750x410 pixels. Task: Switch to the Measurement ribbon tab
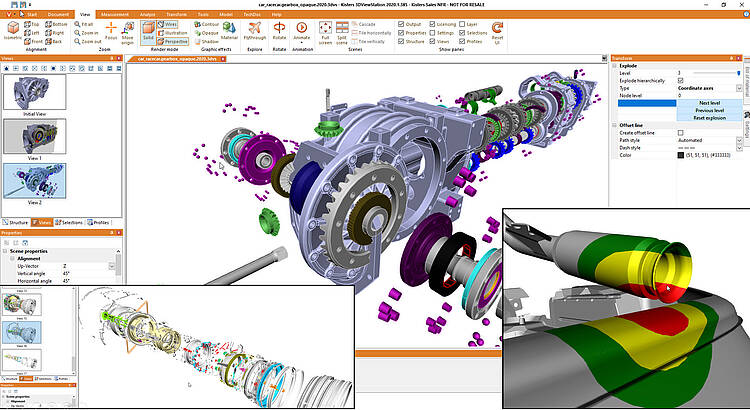[115, 14]
